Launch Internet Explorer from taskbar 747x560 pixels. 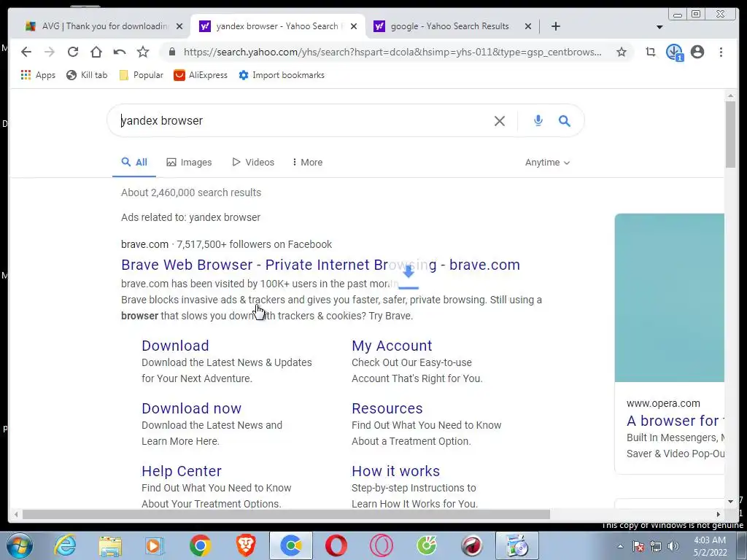click(65, 545)
